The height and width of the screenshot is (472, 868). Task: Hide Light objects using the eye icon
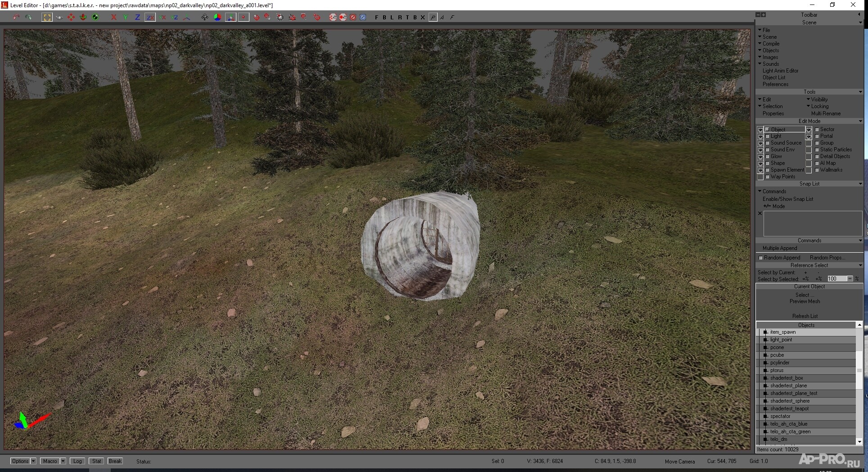(x=760, y=136)
